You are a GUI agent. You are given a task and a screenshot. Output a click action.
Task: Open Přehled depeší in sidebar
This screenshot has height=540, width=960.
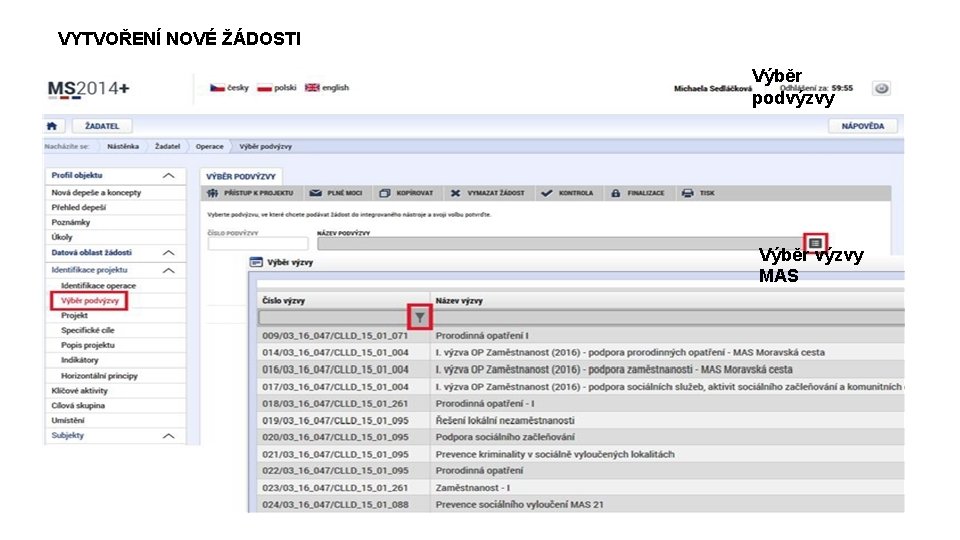pos(78,208)
